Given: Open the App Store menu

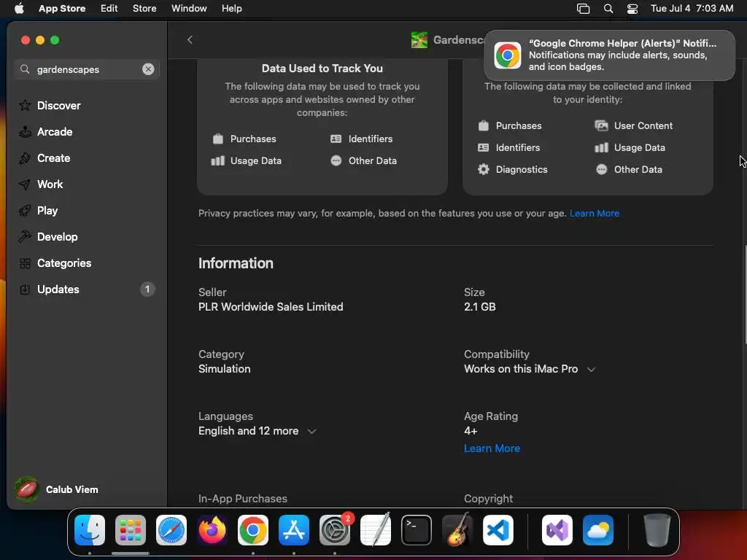Looking at the screenshot, I should [x=62, y=9].
